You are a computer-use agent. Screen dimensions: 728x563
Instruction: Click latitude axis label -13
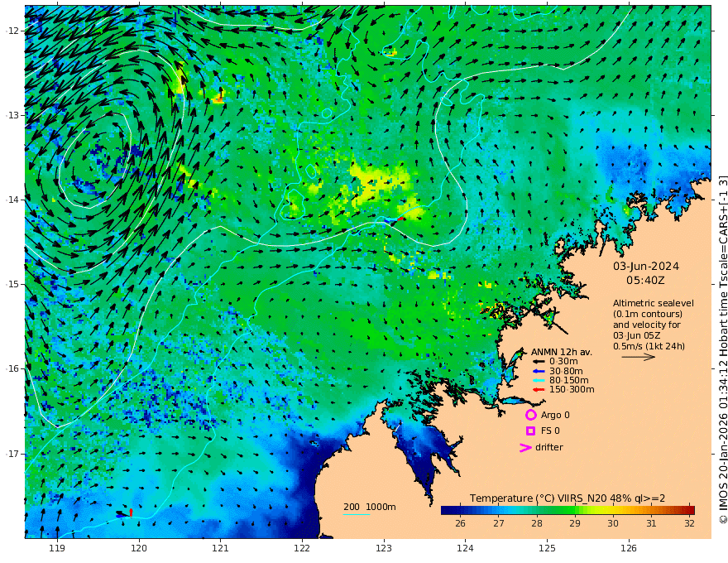point(12,115)
